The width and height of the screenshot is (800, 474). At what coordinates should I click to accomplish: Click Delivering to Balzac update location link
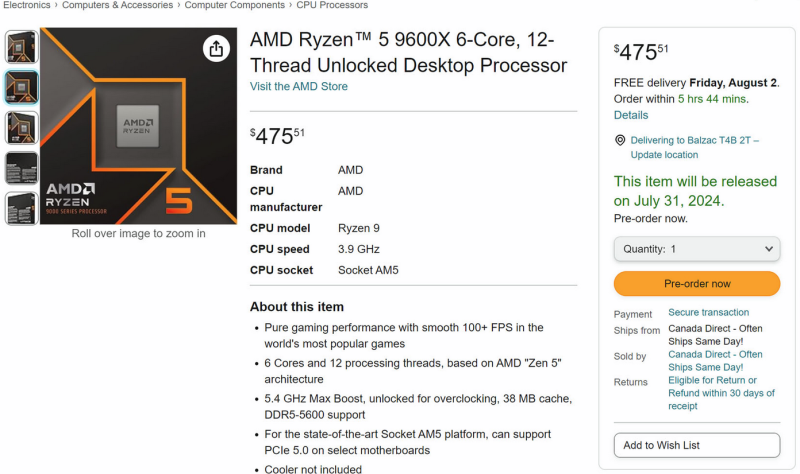click(x=694, y=147)
